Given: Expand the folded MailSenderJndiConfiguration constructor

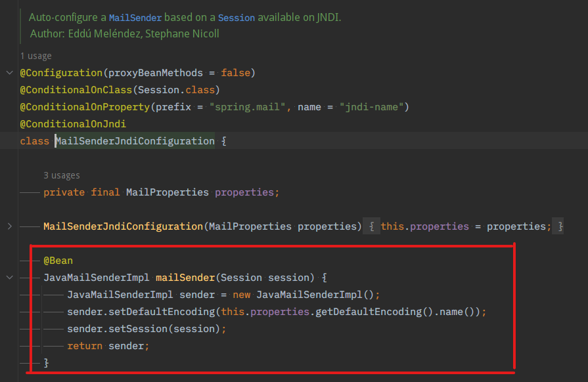Looking at the screenshot, I should [9, 226].
